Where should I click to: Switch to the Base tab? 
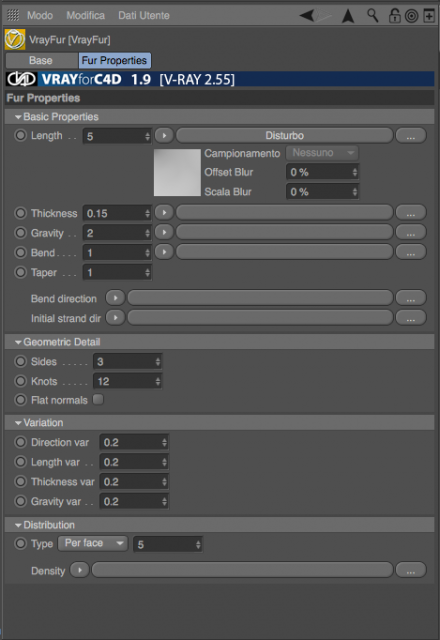coord(41,60)
